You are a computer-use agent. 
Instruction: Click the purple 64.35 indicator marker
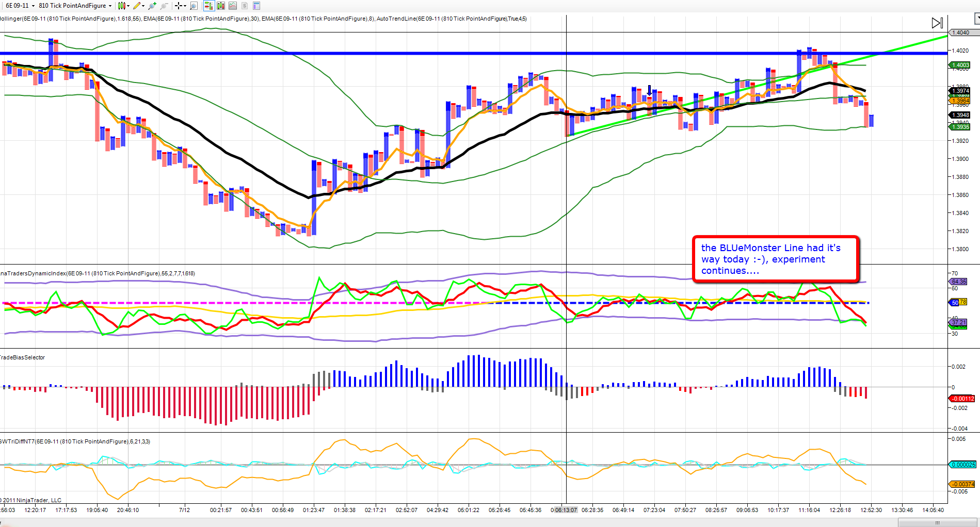coord(958,282)
